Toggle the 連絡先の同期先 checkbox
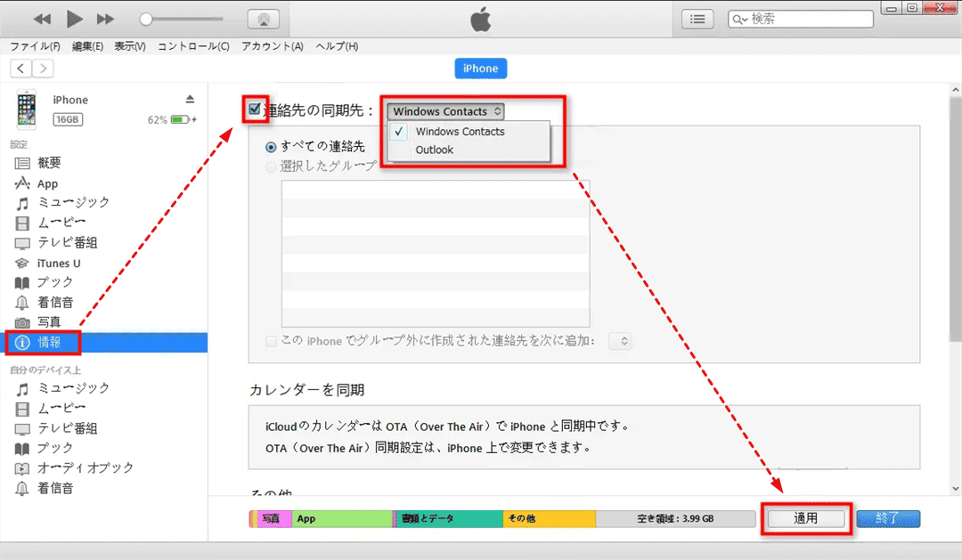Screen dimensions: 962x560 tap(255, 110)
